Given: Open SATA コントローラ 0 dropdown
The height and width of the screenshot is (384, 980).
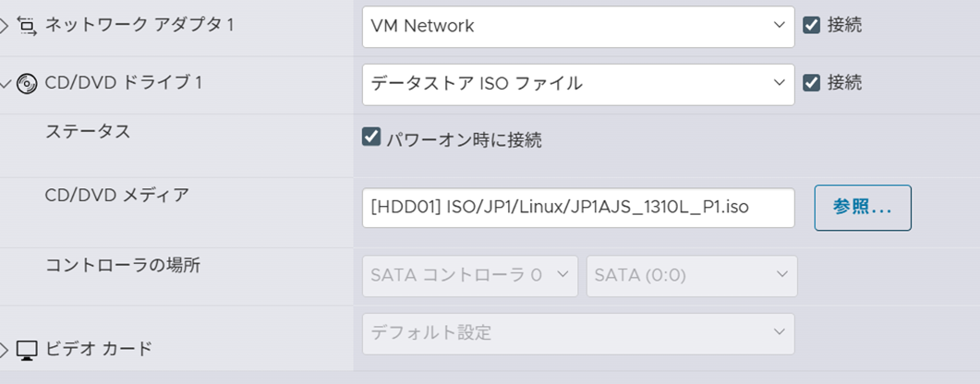Looking at the screenshot, I should [x=470, y=275].
